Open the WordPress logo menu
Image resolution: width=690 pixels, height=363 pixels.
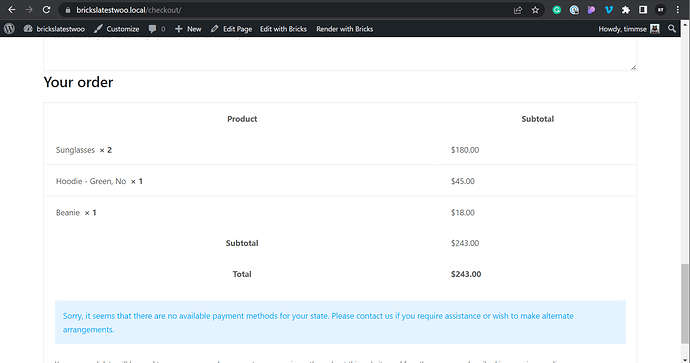point(9,29)
